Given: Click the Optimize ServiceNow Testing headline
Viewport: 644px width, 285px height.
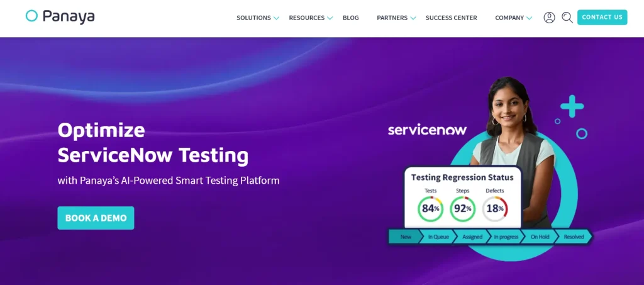Looking at the screenshot, I should [153, 143].
